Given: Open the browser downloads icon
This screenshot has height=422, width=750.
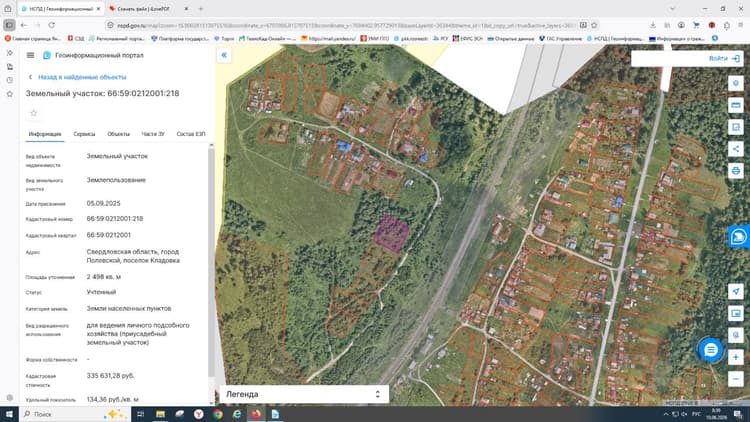Looking at the screenshot, I should point(652,25).
